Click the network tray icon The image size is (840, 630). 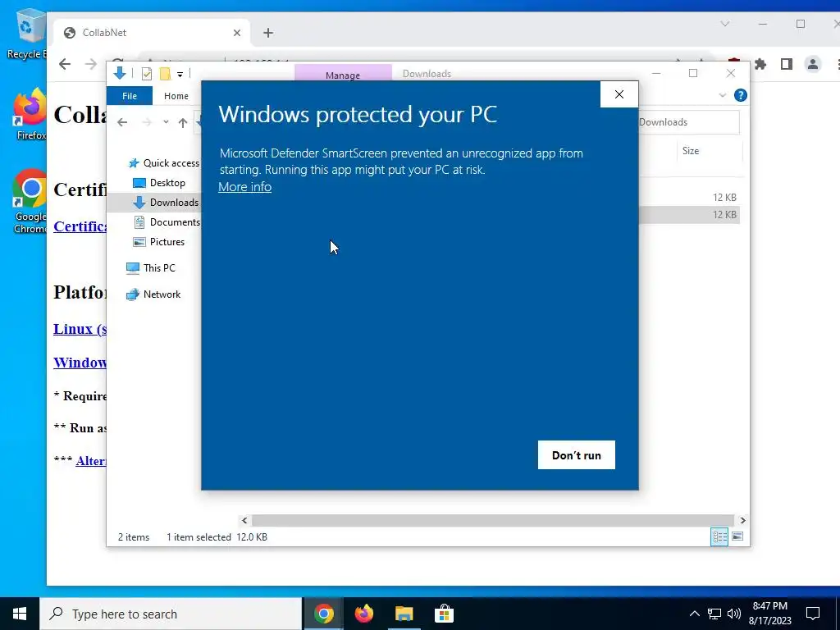coord(714,614)
